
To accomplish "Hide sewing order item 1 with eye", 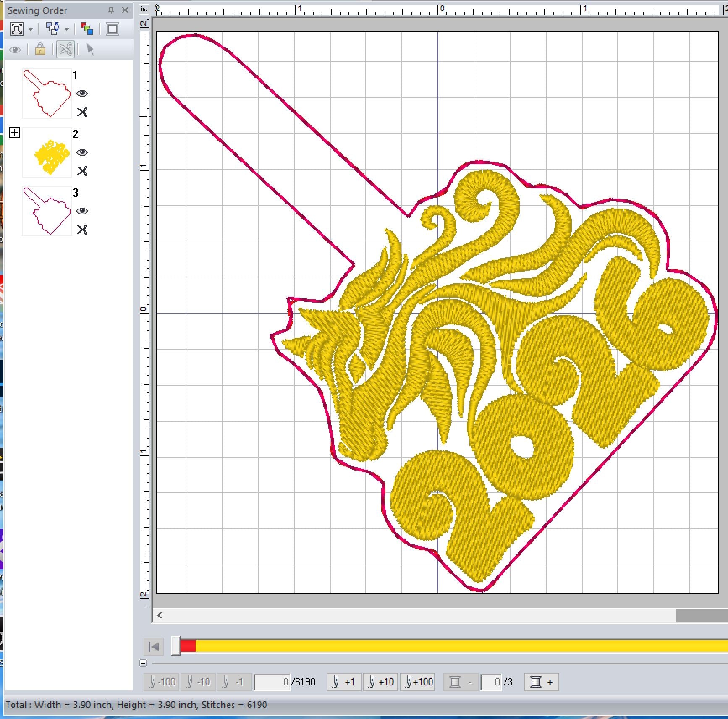I will point(82,93).
